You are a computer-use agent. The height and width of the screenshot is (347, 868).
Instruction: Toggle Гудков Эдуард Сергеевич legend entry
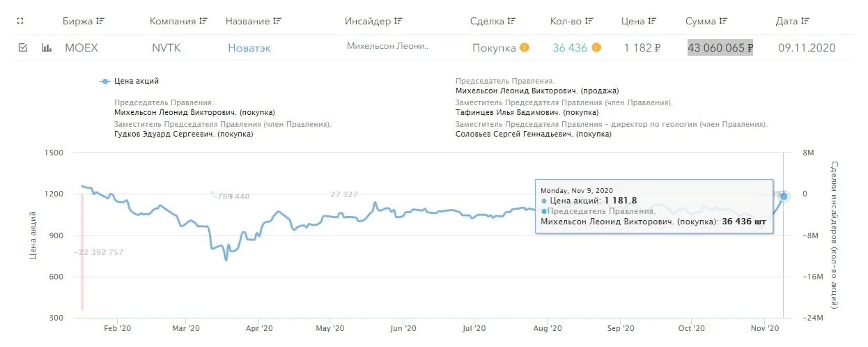pyautogui.click(x=183, y=134)
